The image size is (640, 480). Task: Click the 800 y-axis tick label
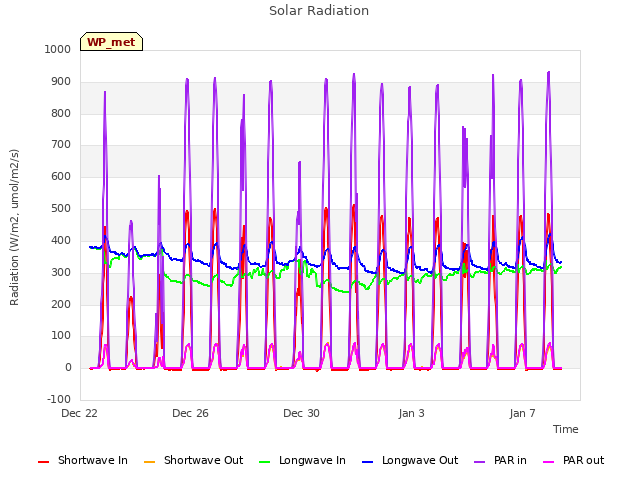(x=61, y=113)
